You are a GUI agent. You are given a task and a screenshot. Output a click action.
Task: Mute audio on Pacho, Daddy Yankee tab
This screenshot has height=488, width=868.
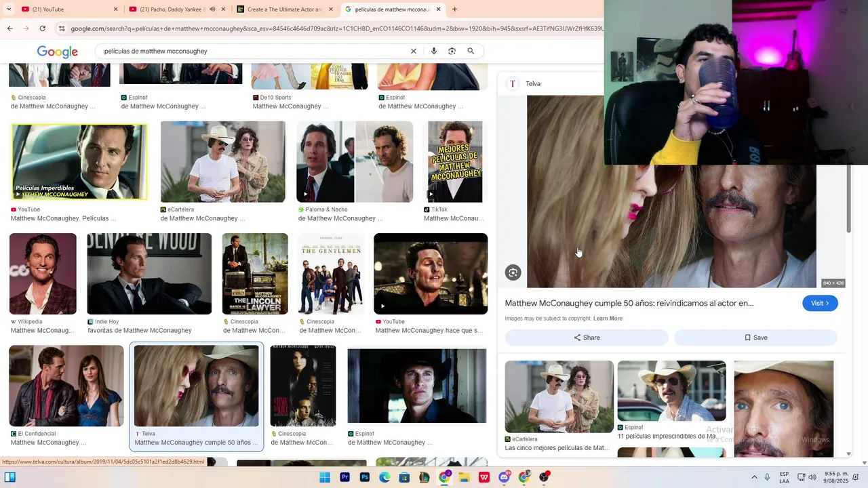coord(212,9)
